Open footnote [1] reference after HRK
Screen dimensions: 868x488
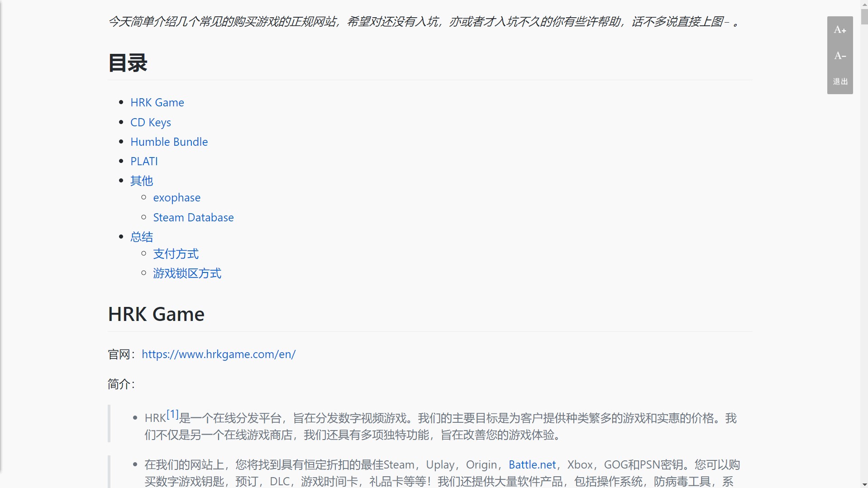pyautogui.click(x=172, y=414)
